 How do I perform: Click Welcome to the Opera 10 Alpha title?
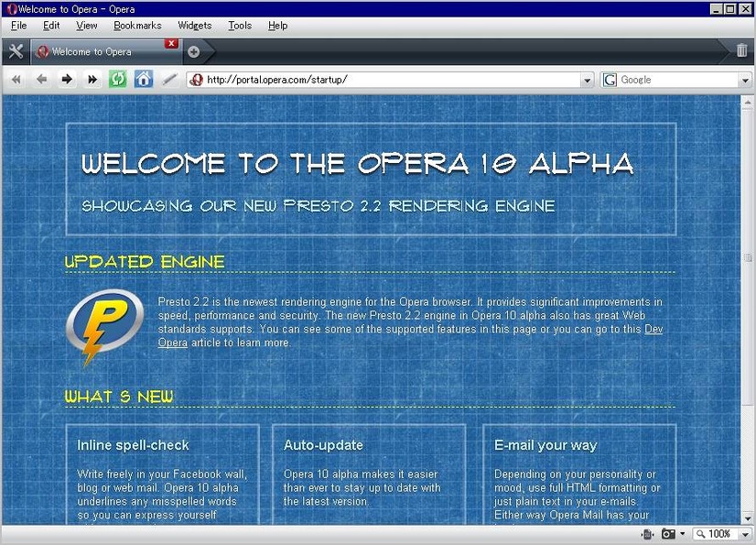click(358, 163)
